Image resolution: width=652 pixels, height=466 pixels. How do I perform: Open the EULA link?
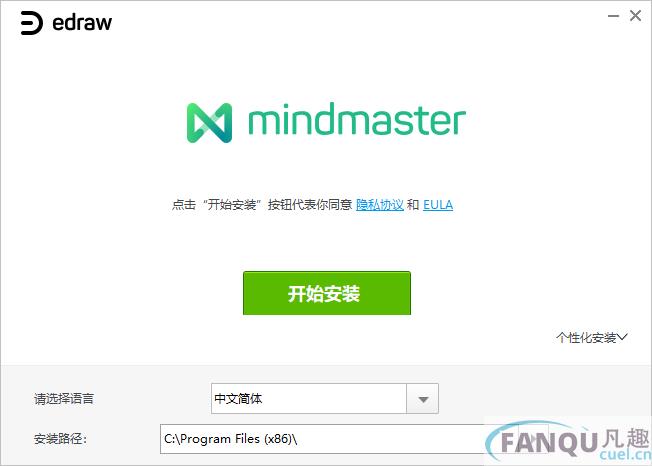click(438, 205)
